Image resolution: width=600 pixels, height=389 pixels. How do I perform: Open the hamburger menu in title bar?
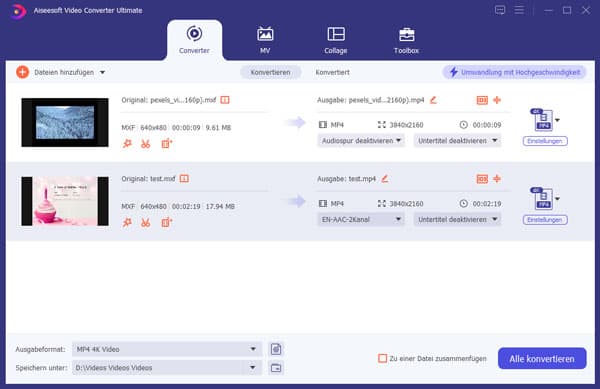519,10
